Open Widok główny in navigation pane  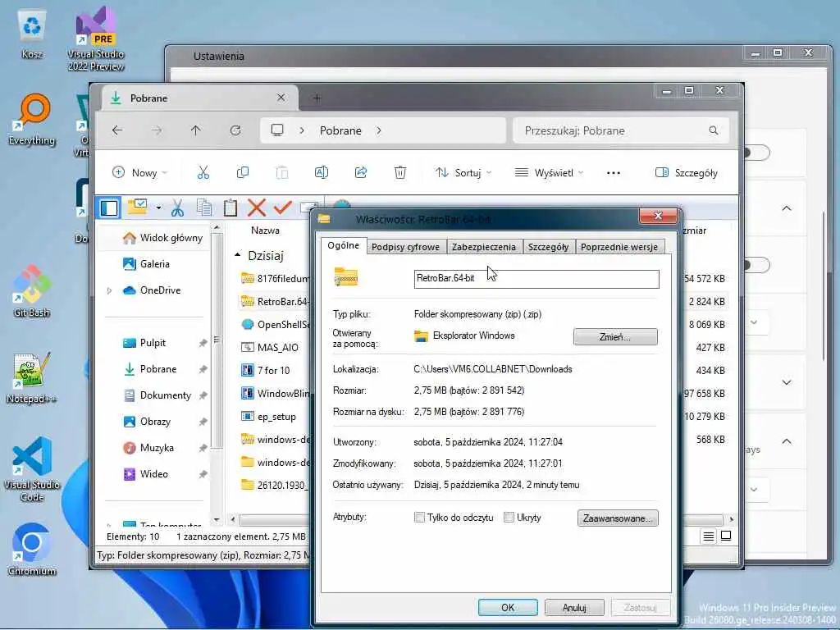162,238
